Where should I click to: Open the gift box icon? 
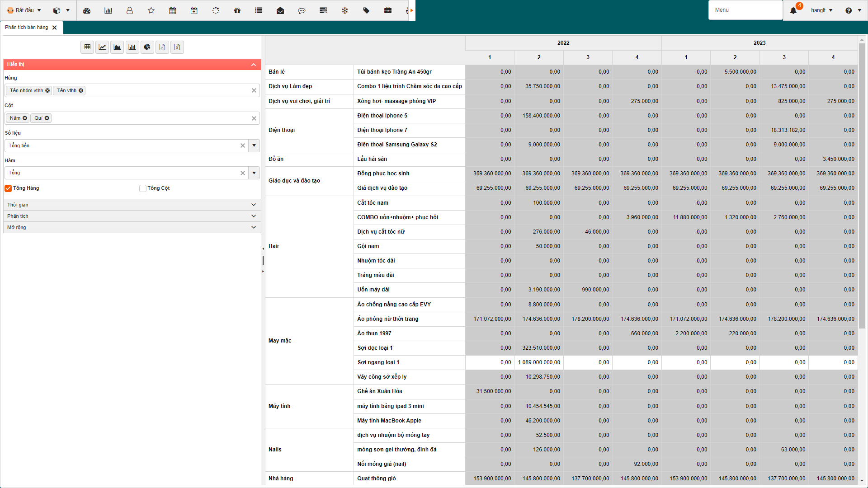coord(237,10)
